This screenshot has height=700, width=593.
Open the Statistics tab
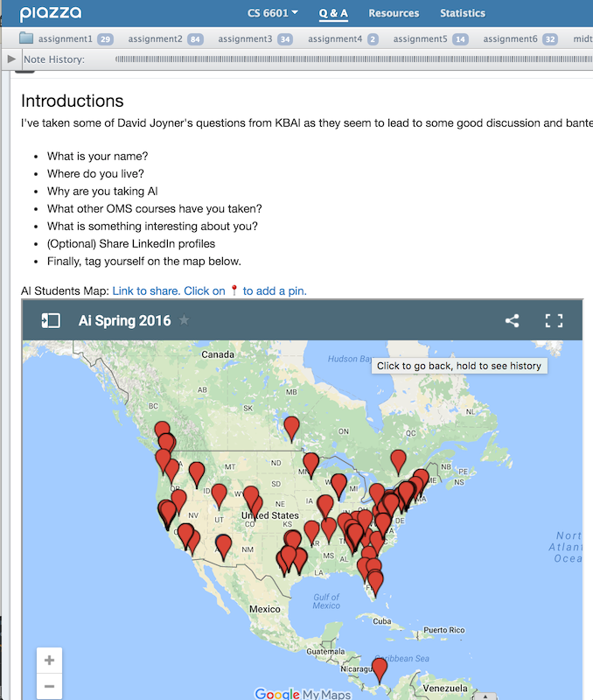463,13
